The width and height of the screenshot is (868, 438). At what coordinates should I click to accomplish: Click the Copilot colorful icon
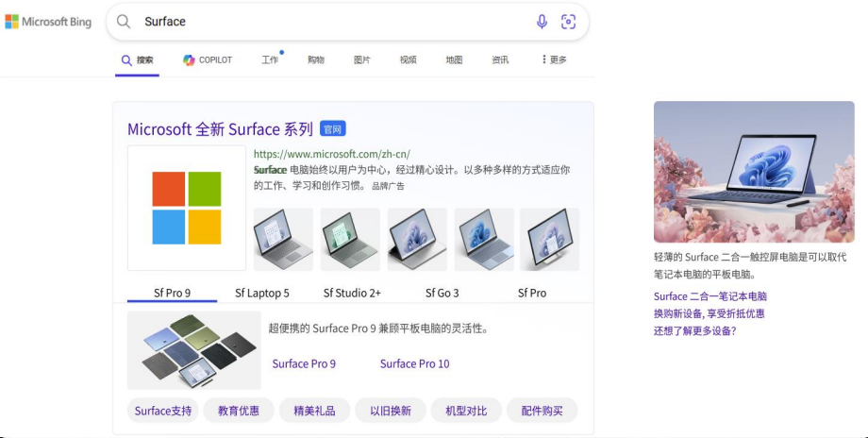click(189, 59)
